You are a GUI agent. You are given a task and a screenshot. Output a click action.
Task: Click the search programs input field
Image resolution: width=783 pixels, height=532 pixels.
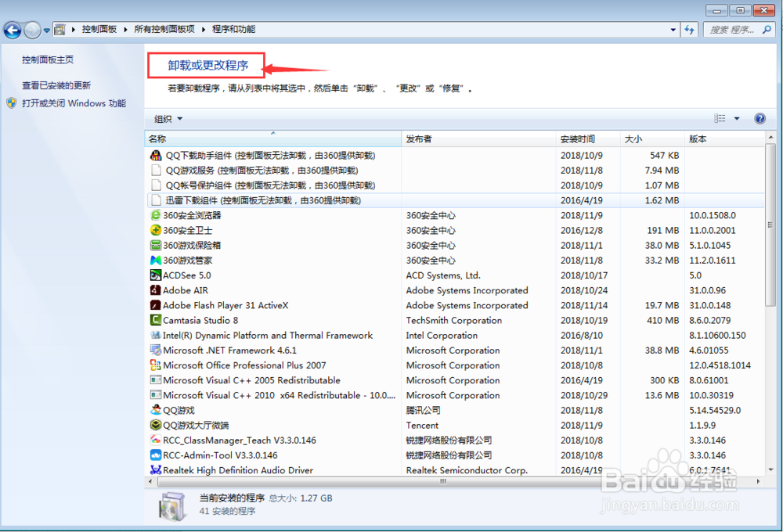[x=732, y=30]
